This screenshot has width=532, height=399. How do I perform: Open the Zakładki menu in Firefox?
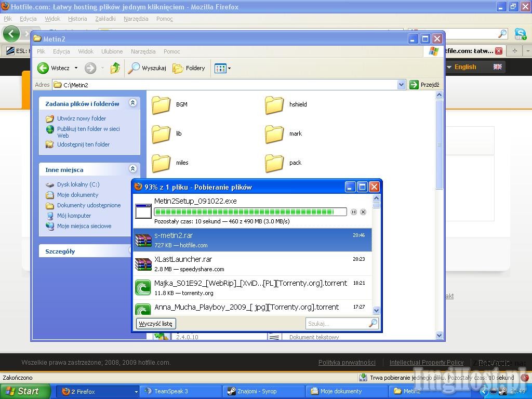click(105, 19)
